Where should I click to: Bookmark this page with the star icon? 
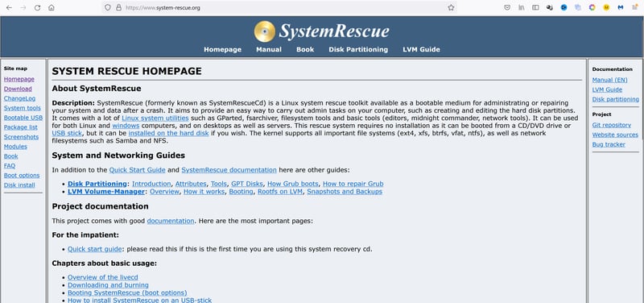(451, 7)
